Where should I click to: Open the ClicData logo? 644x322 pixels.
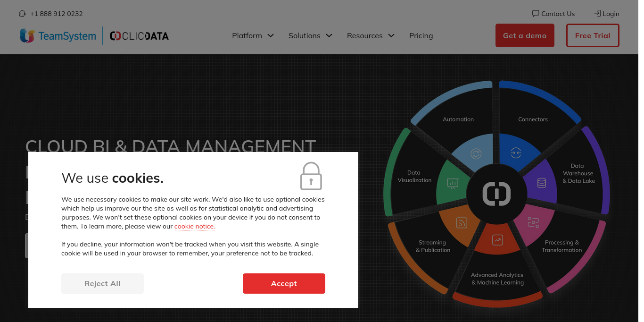point(139,36)
